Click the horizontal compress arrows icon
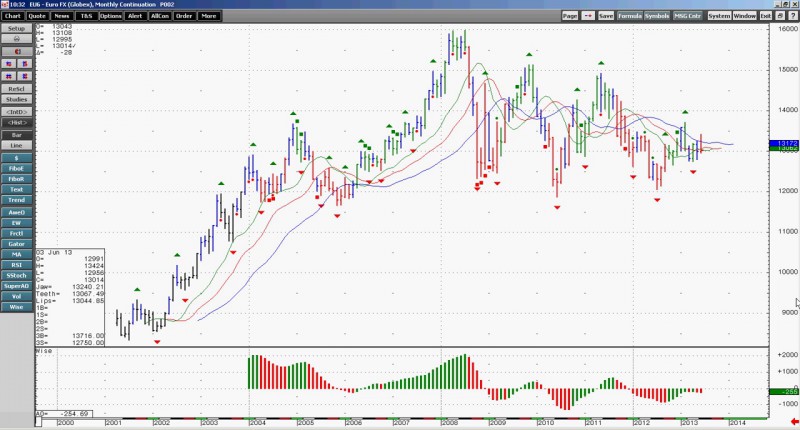 pyautogui.click(x=9, y=64)
